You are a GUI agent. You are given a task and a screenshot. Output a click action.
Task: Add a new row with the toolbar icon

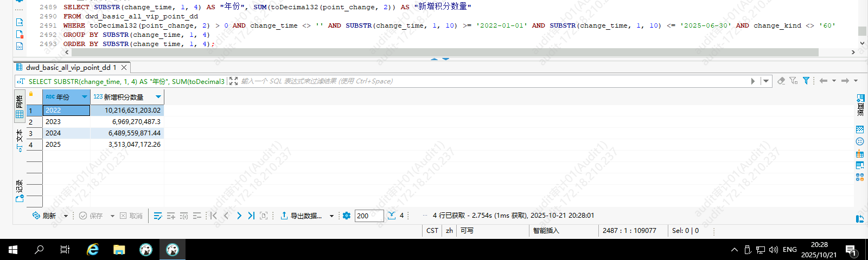coord(171,216)
